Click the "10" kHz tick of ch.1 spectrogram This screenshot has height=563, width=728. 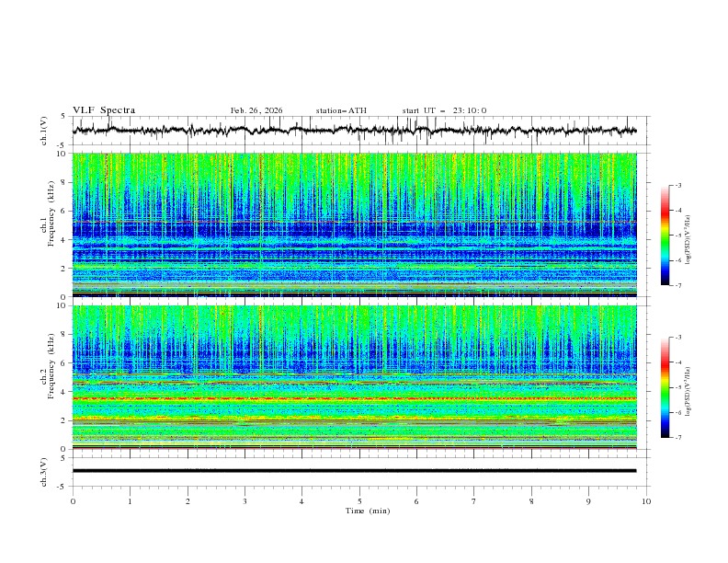tap(61, 154)
